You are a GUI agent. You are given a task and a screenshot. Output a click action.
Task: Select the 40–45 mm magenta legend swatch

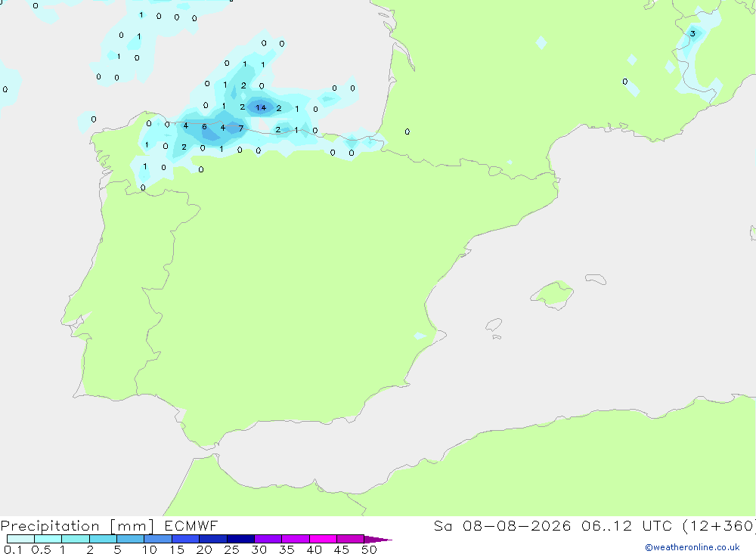(323, 539)
